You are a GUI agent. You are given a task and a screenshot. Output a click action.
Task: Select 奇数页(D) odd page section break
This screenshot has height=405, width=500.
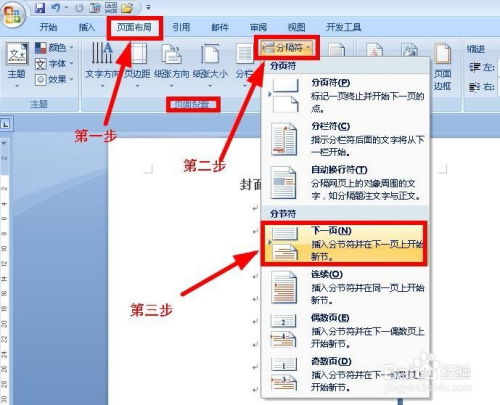click(x=345, y=374)
